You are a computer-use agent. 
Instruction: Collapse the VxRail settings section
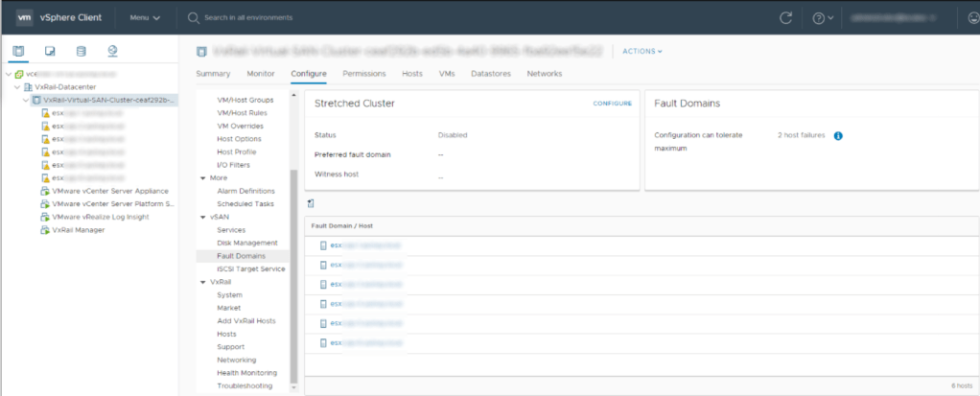point(202,282)
